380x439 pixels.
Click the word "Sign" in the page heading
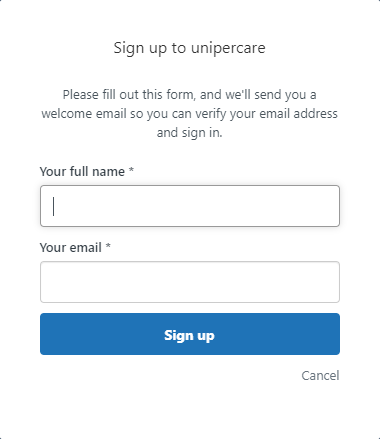[129, 49]
